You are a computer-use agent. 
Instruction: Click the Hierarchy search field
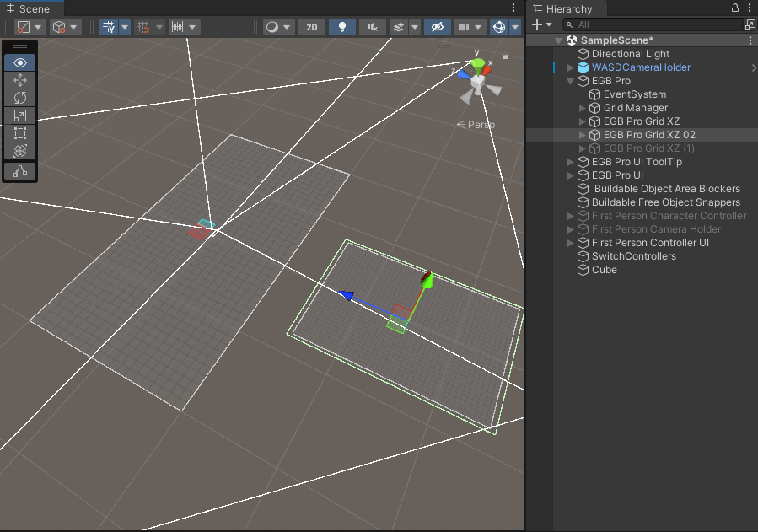pos(652,24)
